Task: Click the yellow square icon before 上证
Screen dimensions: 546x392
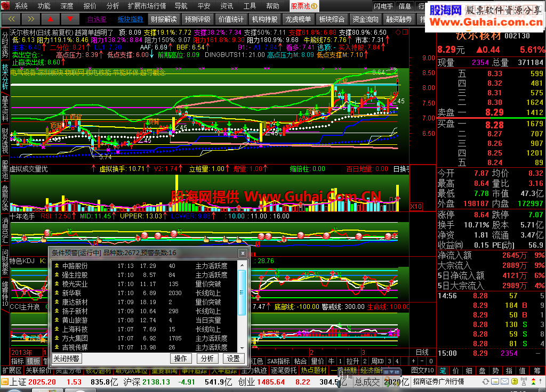Action: [4, 381]
